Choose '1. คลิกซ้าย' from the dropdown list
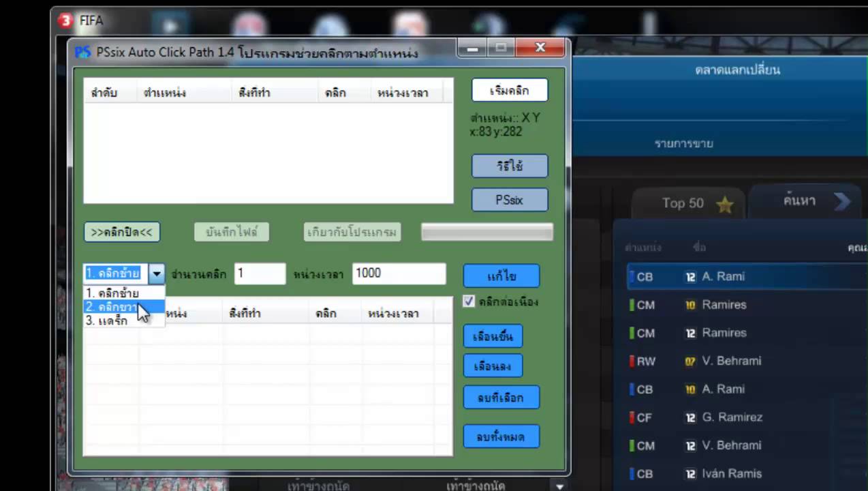This screenshot has width=868, height=491. [123, 294]
